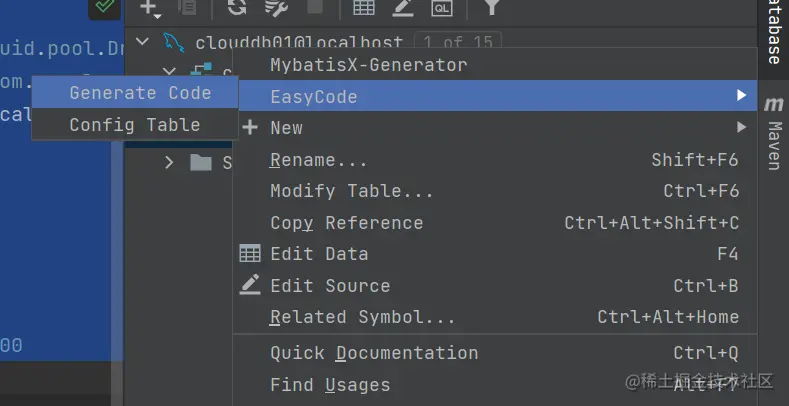Click the table grid icon beside Edit Data
Screen dimensions: 789x406
[250, 254]
